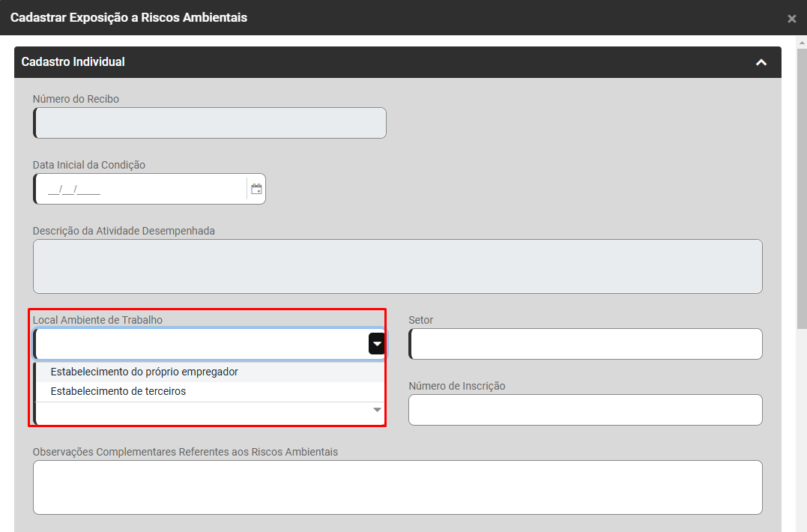The image size is (807, 532).
Task: Click the Descrição da Atividade Desempenhada textarea
Action: pos(397,266)
